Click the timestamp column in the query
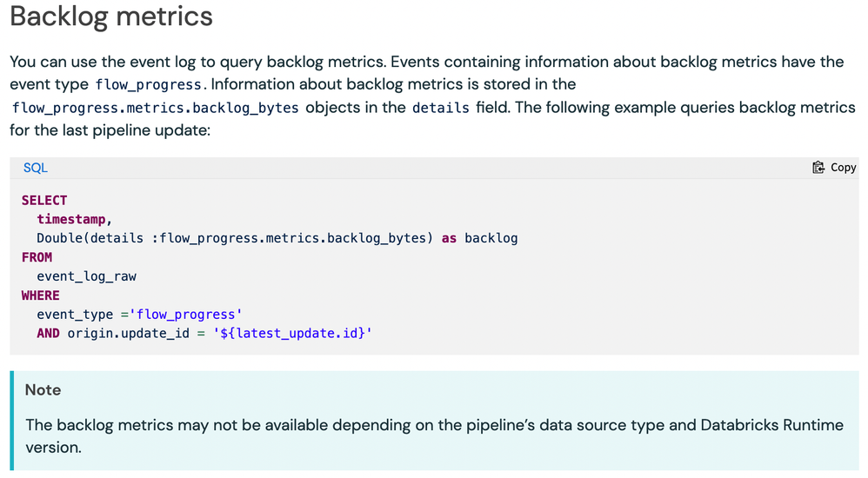This screenshot has height=478, width=868. tap(74, 219)
